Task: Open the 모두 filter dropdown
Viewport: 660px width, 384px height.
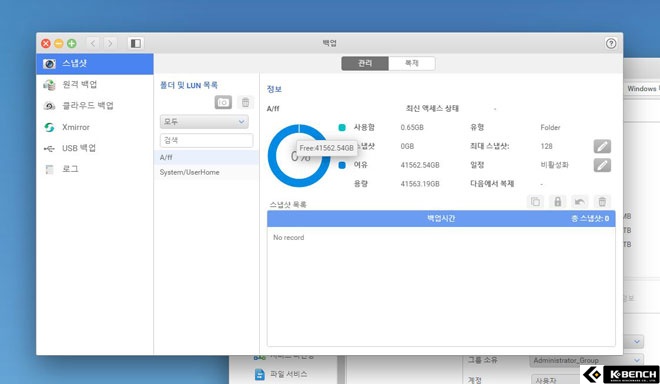Action: (204, 122)
